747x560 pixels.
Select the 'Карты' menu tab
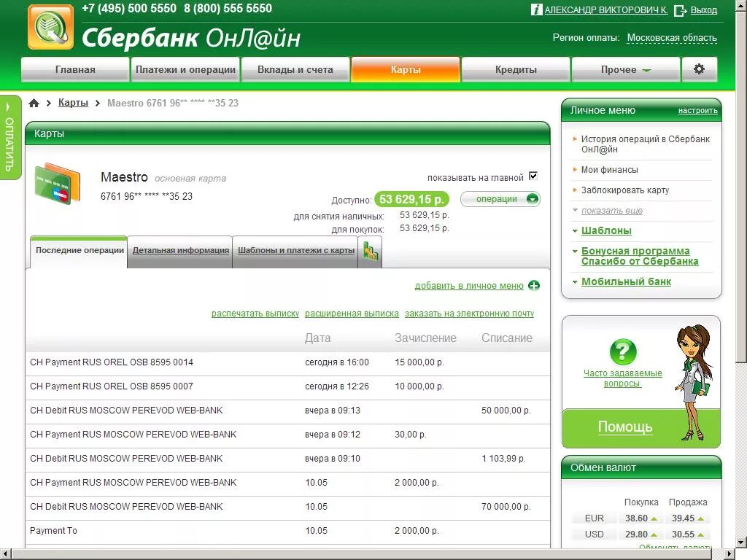point(406,69)
